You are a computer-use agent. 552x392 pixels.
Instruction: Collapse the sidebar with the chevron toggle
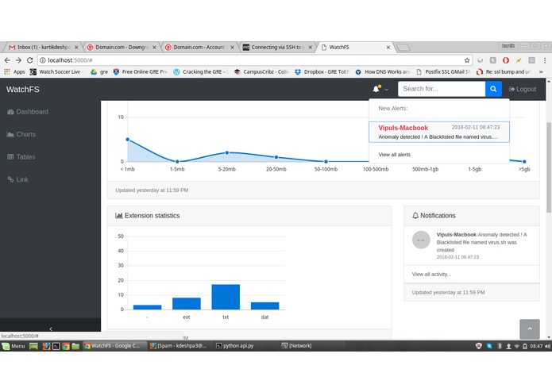pyautogui.click(x=50, y=329)
